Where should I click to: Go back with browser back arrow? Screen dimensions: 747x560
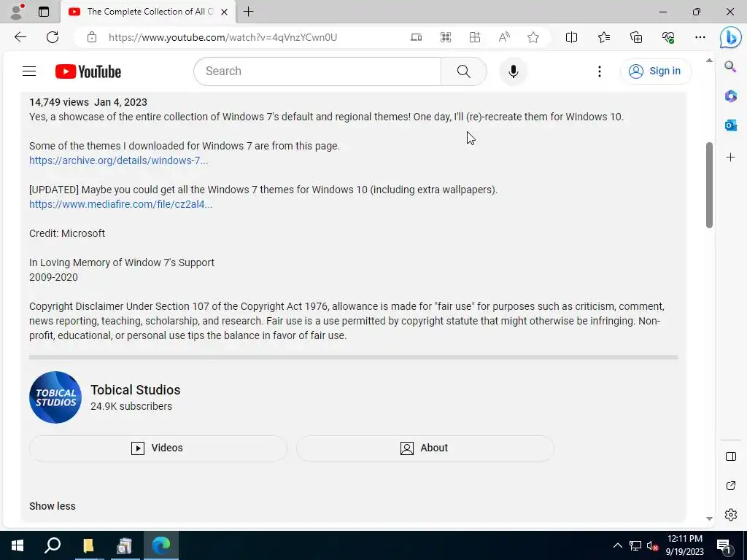click(x=20, y=37)
